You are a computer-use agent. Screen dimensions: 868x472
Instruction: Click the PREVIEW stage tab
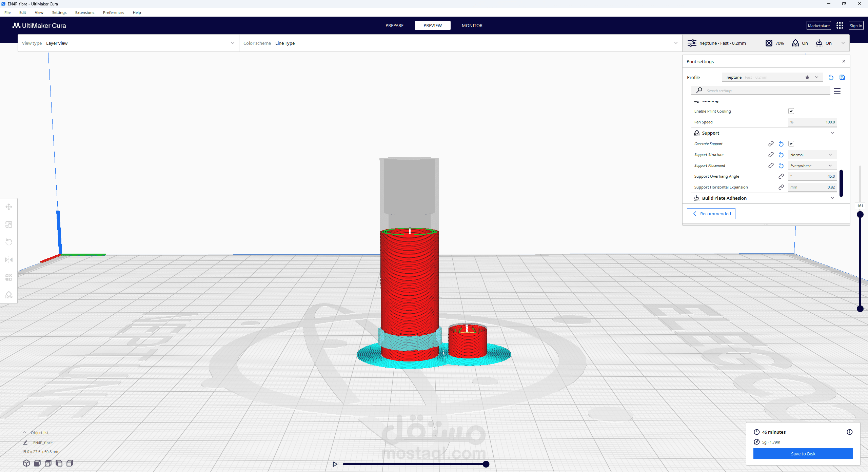pos(433,26)
